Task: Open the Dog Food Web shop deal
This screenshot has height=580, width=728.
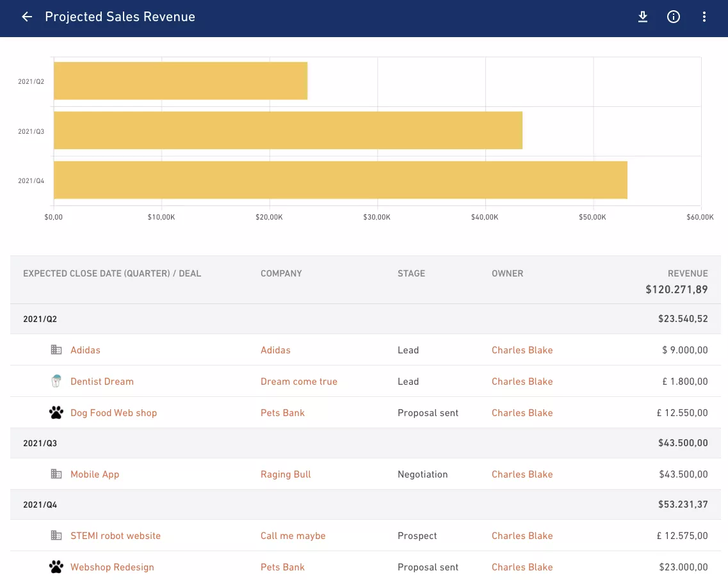Action: [114, 413]
